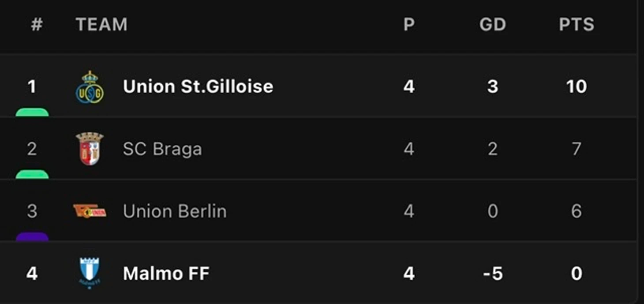The height and width of the screenshot is (304, 644).
Task: Open Malmo FF team page
Action: [x=166, y=274]
